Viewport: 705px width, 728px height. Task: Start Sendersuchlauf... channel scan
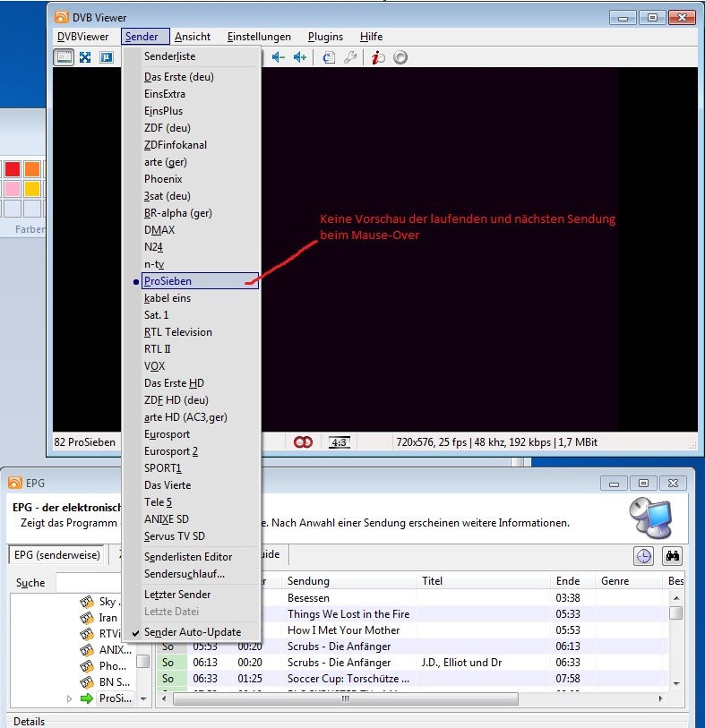pos(185,574)
